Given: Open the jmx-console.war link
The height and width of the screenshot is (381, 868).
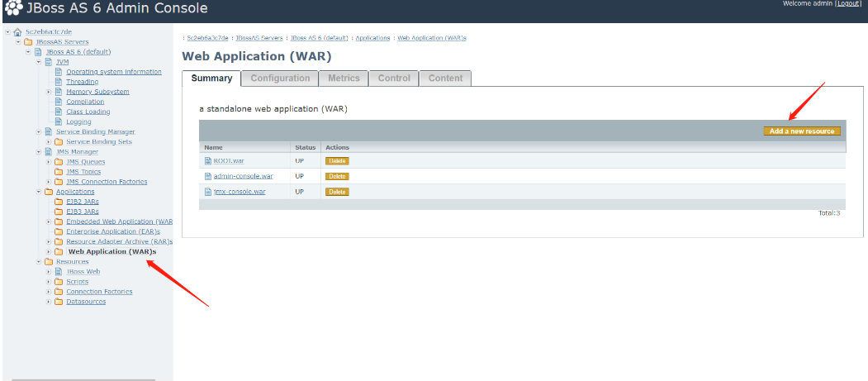Looking at the screenshot, I should coord(240,193).
